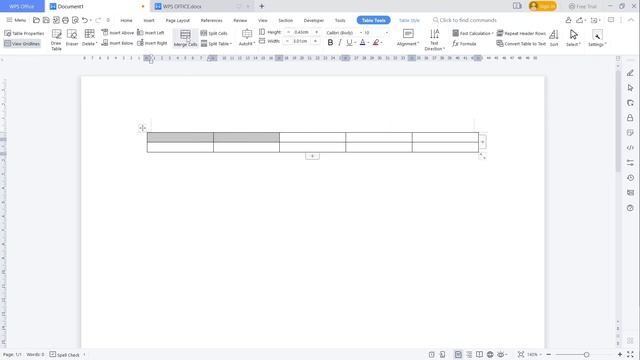Toggle Repeat Header Rows
Screen dimensions: 640x360
521,33
